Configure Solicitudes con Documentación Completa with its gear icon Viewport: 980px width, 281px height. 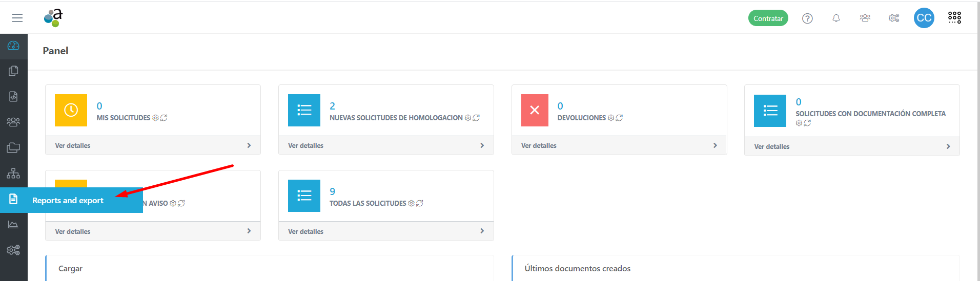pyautogui.click(x=799, y=123)
